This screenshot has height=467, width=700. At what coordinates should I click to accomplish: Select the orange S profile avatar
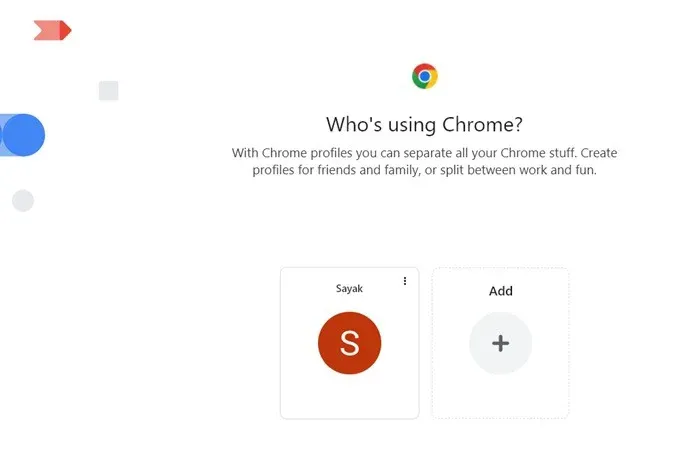click(x=349, y=343)
